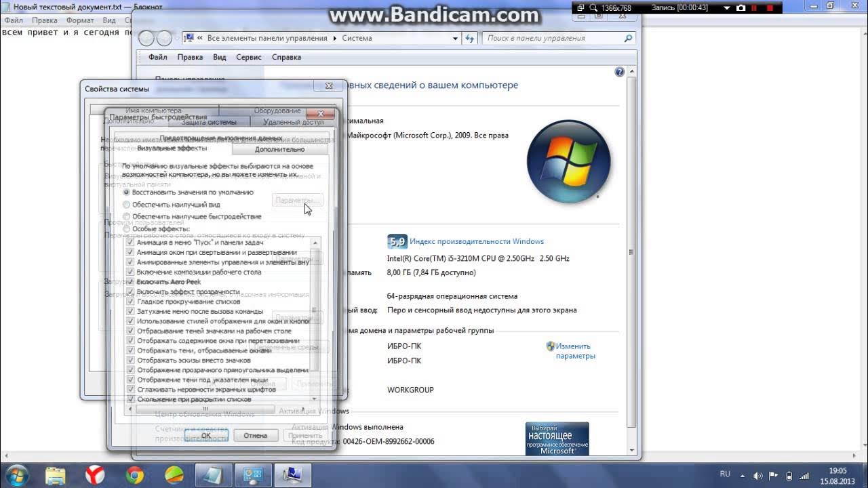Screen dimensions: 868x488
Task: Click the shield icon next to Изменить параметры
Action: coord(551,346)
